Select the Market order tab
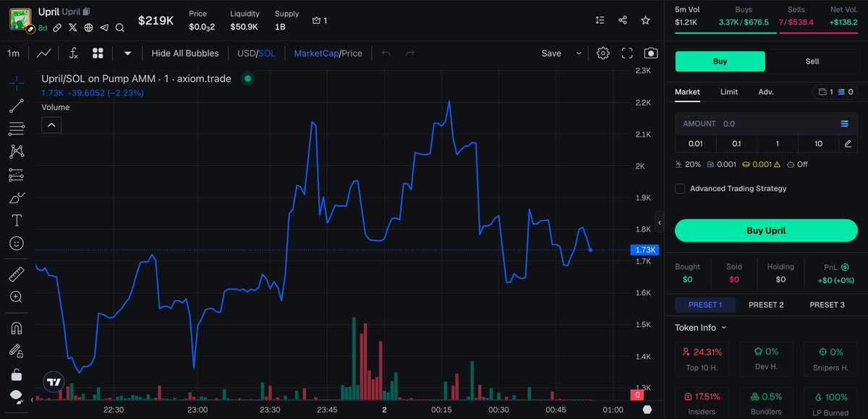The image size is (868, 419). tap(687, 92)
